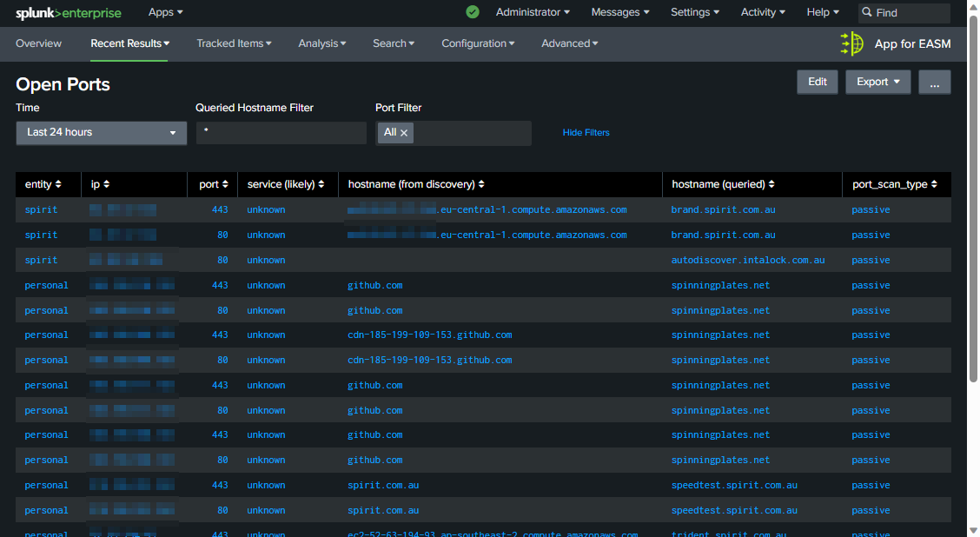The image size is (980, 537).
Task: Click the Splunk enterprise logo
Action: tap(68, 12)
